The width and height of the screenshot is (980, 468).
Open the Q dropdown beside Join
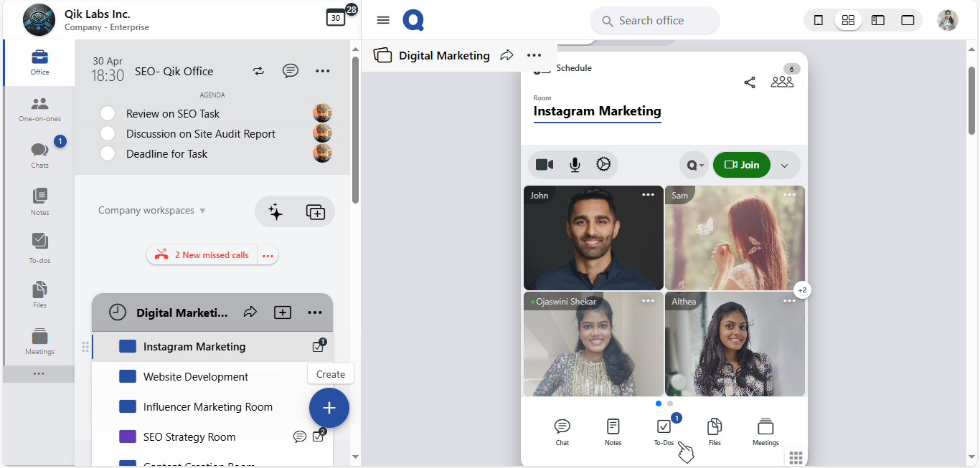[694, 166]
